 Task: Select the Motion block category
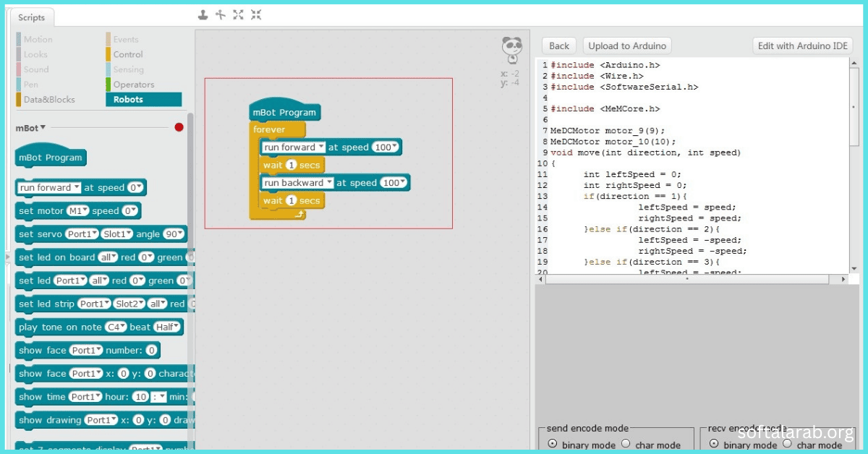pos(38,39)
